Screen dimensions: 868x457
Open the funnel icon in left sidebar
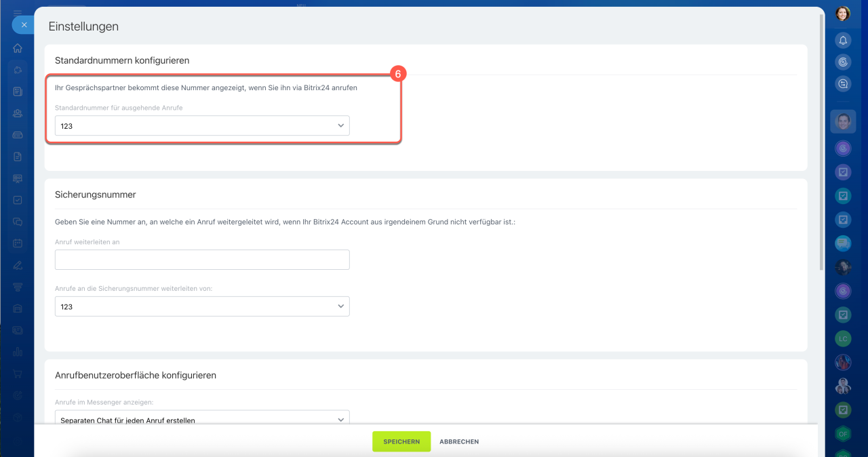18,286
